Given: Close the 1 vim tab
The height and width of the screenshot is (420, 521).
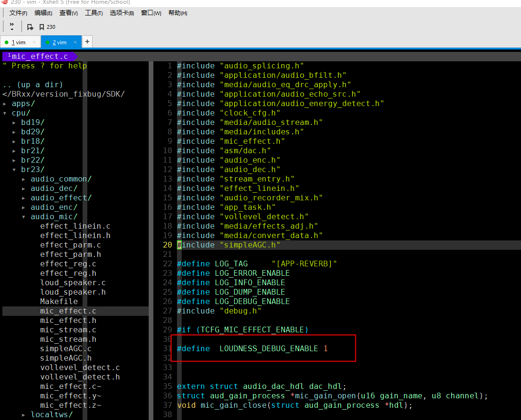Looking at the screenshot, I should 34,42.
